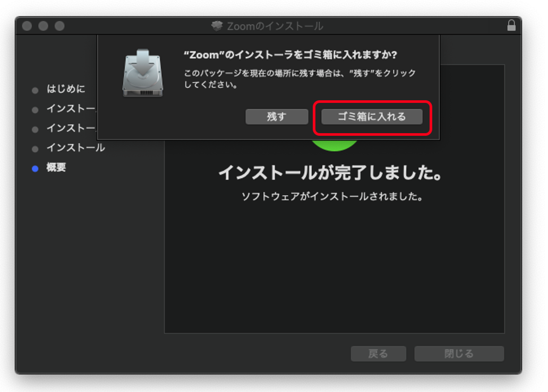This screenshot has height=392, width=548.
Task: Select the はじめに step in sidebar
Action: (66, 89)
